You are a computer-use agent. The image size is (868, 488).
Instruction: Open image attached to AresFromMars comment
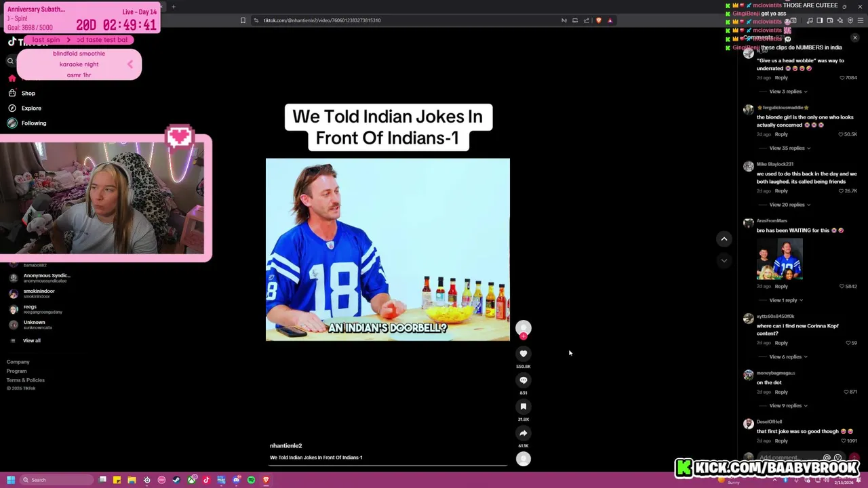click(x=780, y=258)
